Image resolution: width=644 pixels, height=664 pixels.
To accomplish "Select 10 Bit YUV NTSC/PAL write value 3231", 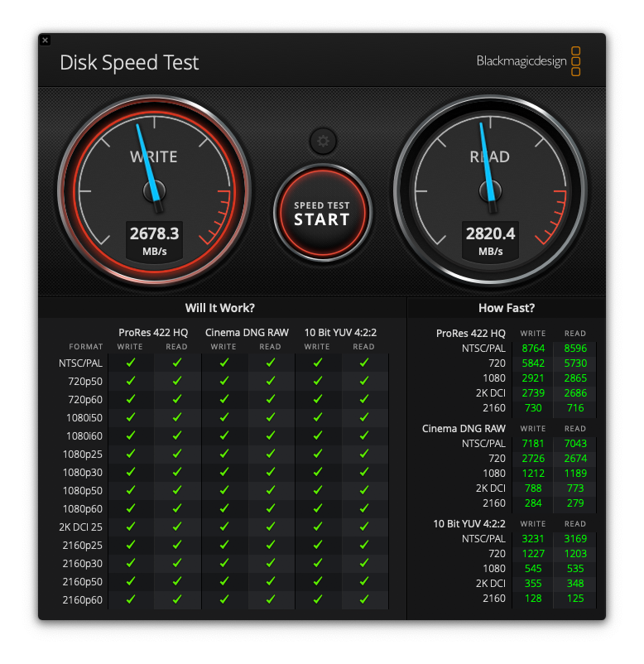I will coord(533,539).
